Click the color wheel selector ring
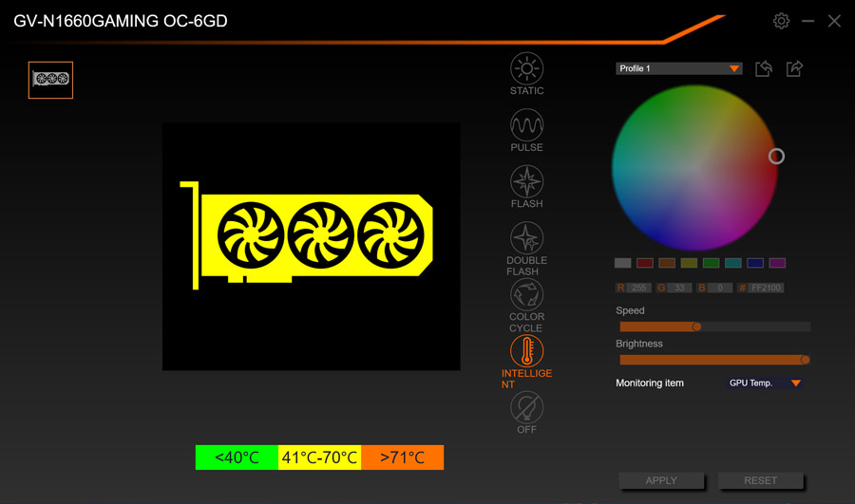Screen dimensions: 855x504 coord(776,157)
